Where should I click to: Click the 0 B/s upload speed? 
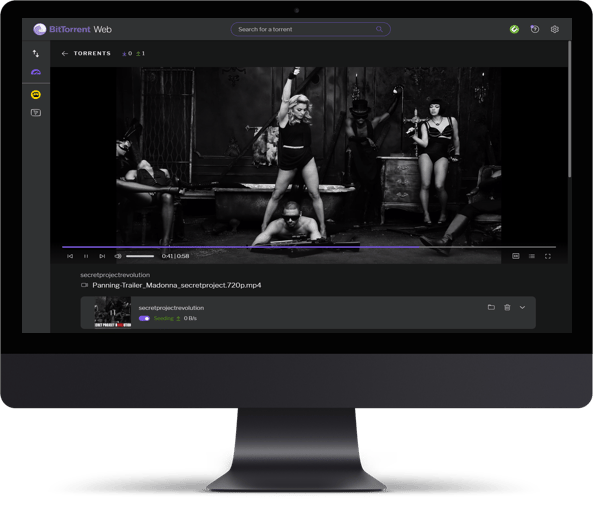[190, 318]
